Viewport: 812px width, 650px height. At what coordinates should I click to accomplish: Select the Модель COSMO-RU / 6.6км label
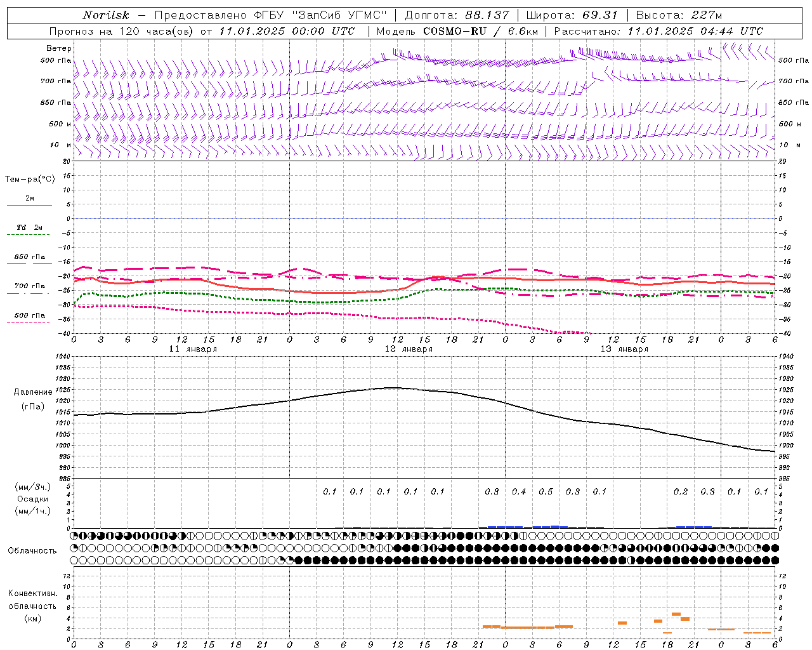point(457,31)
